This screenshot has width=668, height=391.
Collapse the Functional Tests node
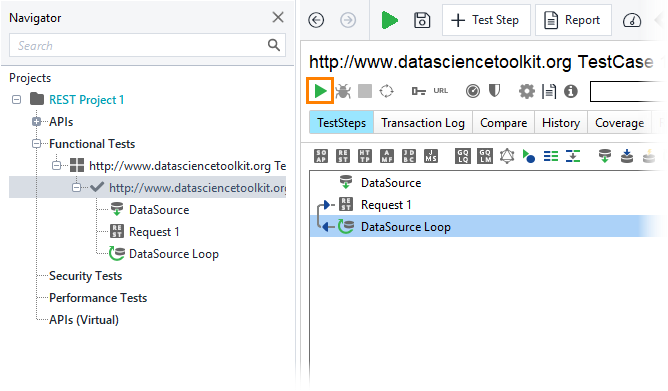[x=37, y=144]
